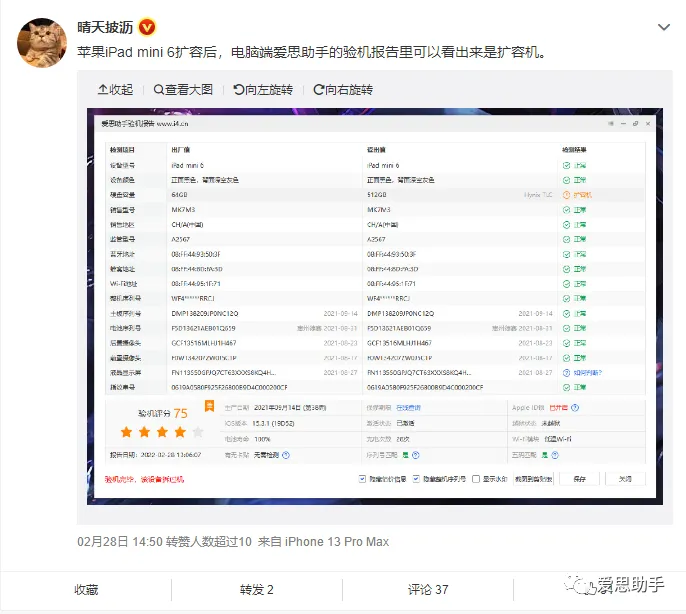This screenshot has width=686, height=614.
Task: Click the green check icon in 前置摄像头 row
Action: click(x=566, y=358)
